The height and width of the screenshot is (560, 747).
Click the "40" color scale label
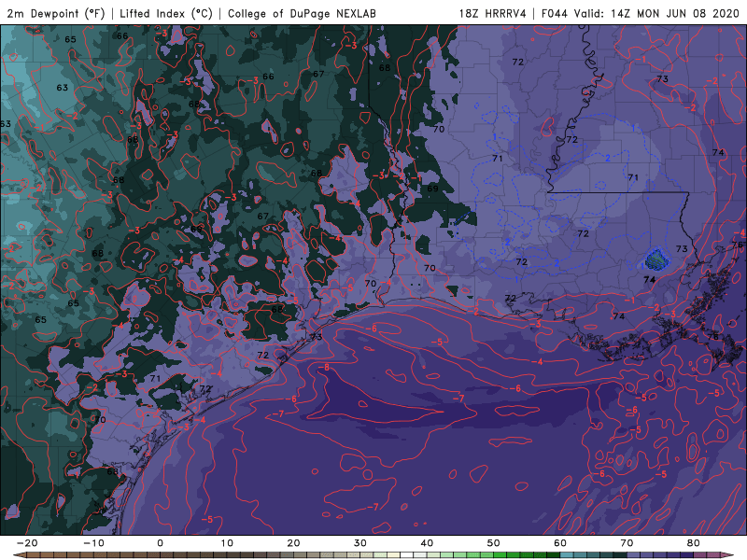click(427, 543)
